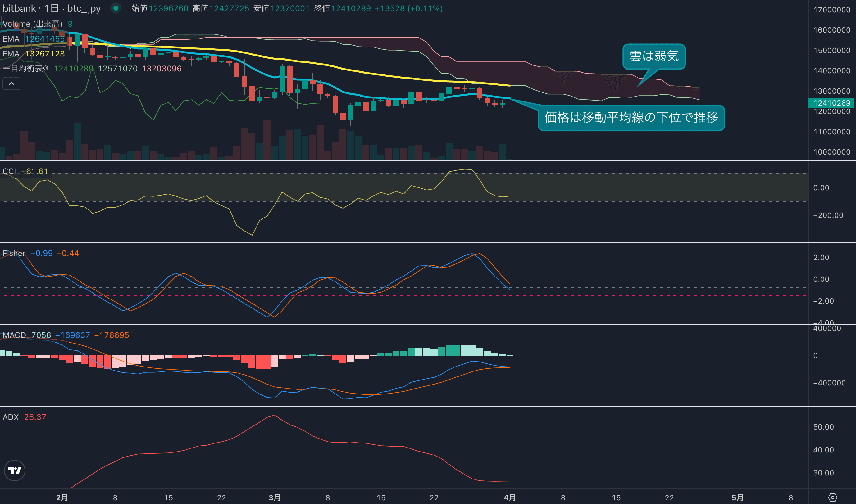Select Volume (出来高) indicator legend
Screen dimensions: 856x504
pos(33,24)
